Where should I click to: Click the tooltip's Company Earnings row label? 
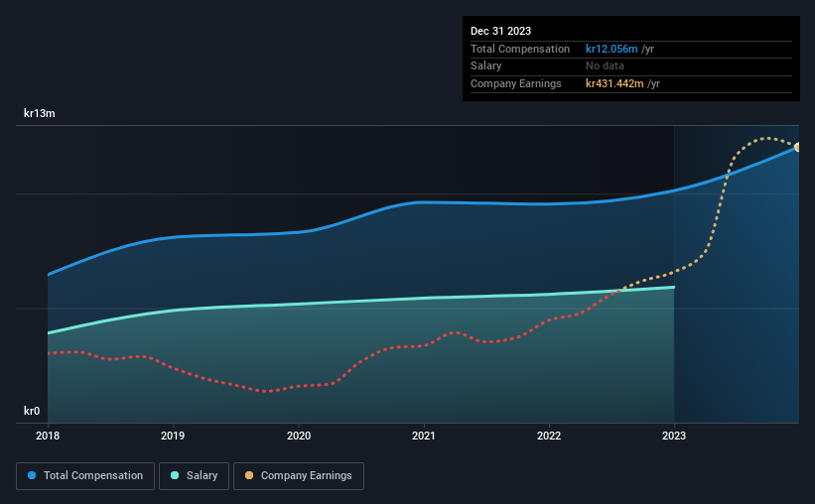pyautogui.click(x=515, y=83)
